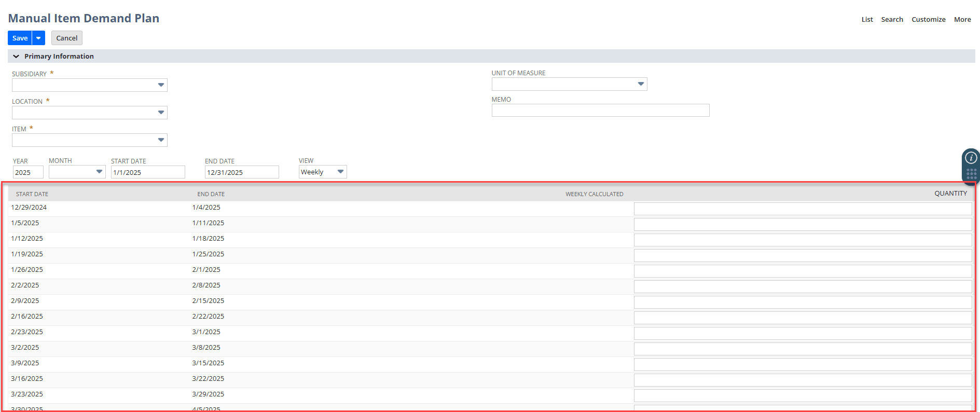Open the More menu link
This screenshot has width=980, height=412.
point(962,19)
